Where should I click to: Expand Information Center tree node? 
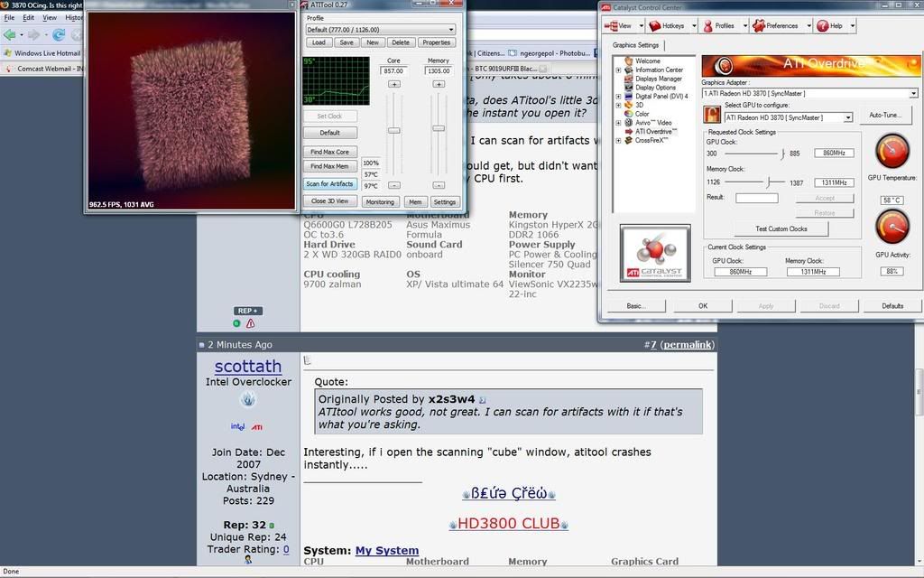(x=618, y=70)
